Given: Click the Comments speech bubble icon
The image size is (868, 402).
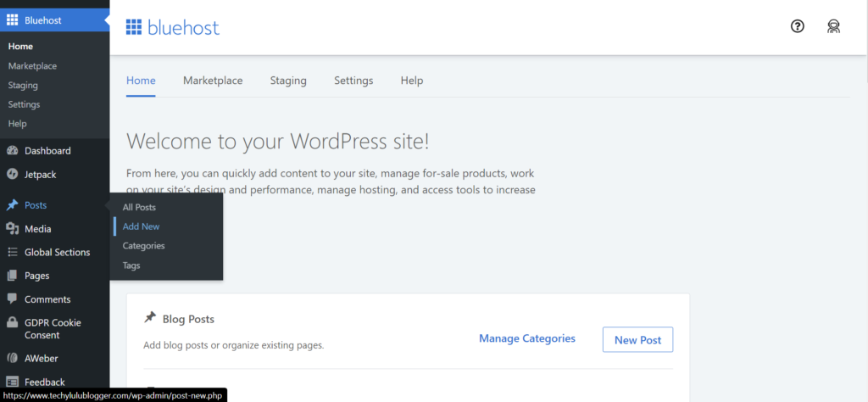Looking at the screenshot, I should pos(13,299).
